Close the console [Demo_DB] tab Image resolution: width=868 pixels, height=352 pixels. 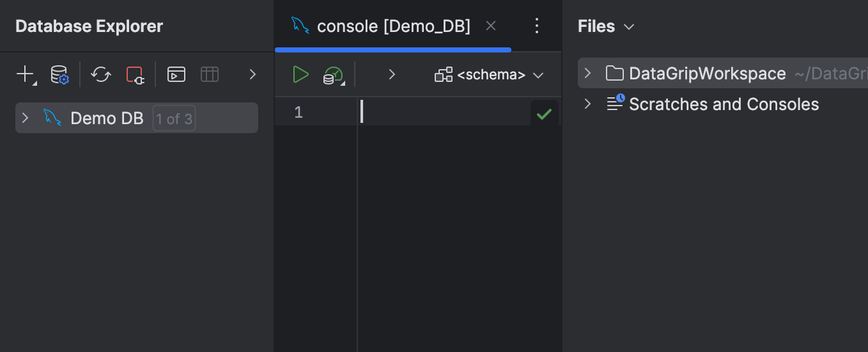coord(491,26)
